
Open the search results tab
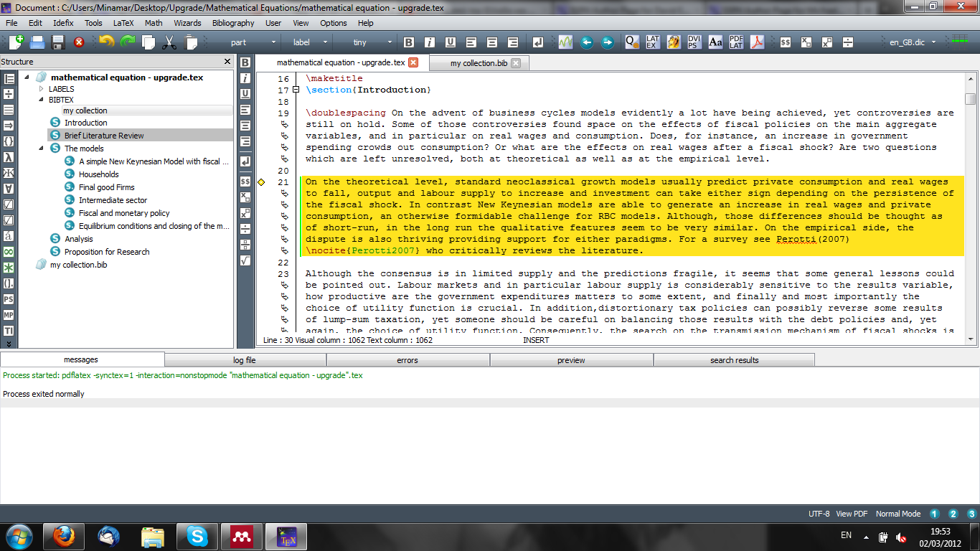[735, 360]
